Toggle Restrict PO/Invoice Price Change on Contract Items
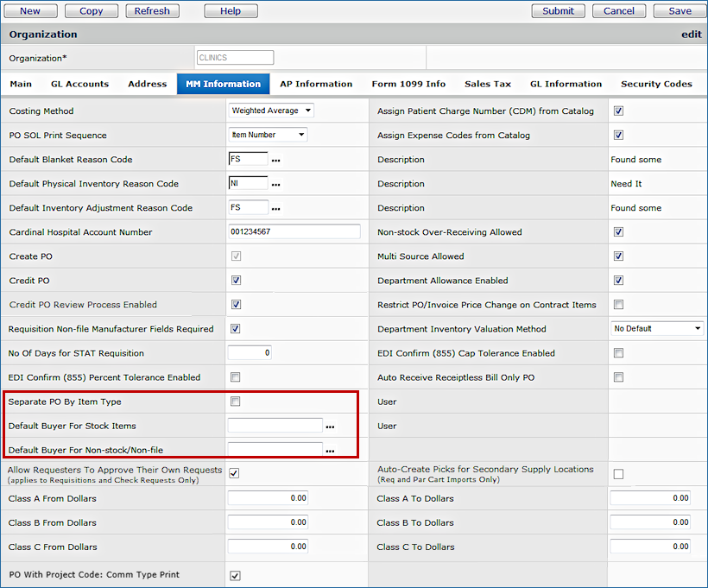This screenshot has width=708, height=588. point(618,305)
